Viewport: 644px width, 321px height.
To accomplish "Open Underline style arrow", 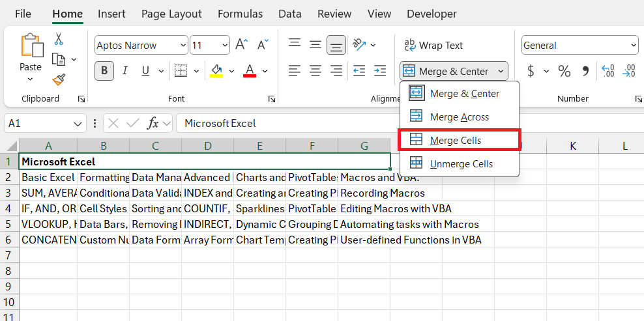I will [x=161, y=72].
